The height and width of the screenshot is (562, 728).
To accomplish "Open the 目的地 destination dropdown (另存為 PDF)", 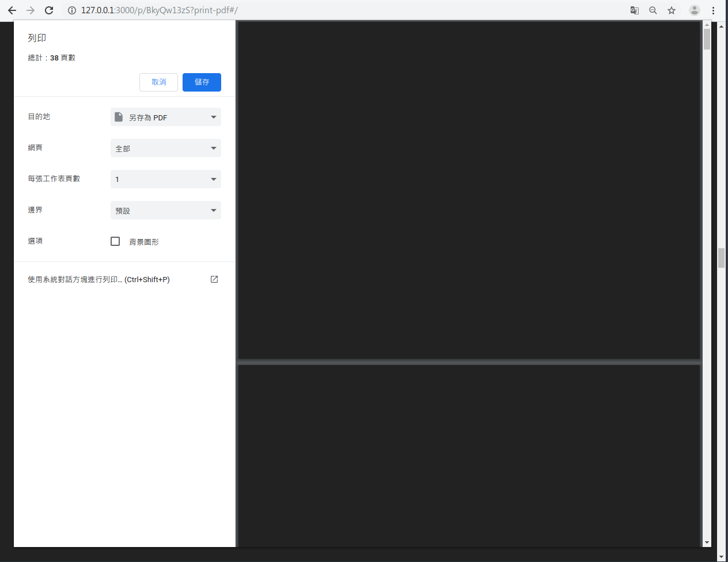I will [x=166, y=117].
